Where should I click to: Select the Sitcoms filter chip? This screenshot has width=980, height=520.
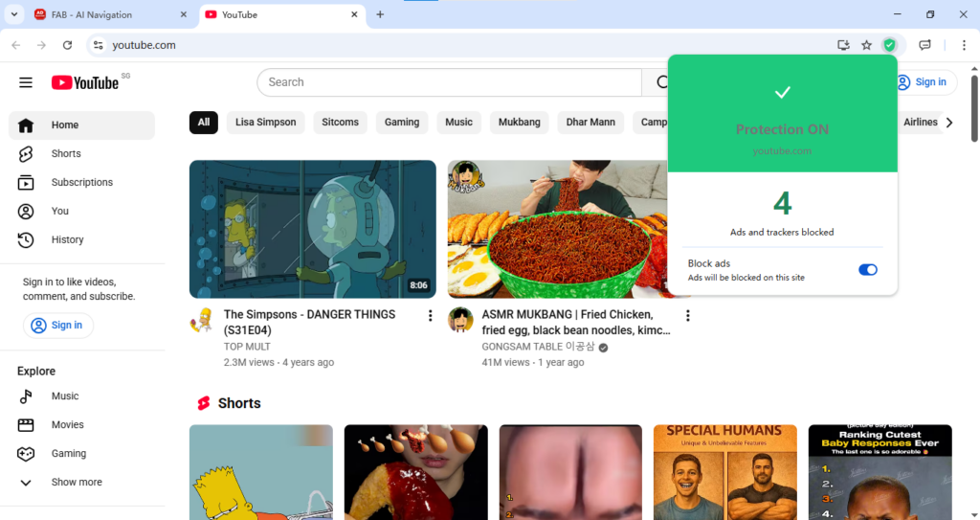[340, 122]
